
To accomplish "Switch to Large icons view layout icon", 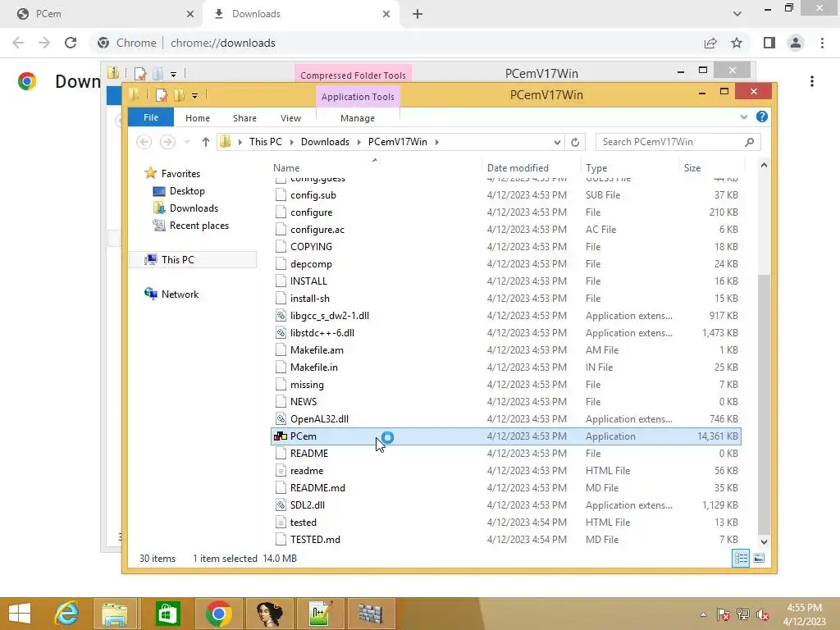I will click(x=759, y=558).
